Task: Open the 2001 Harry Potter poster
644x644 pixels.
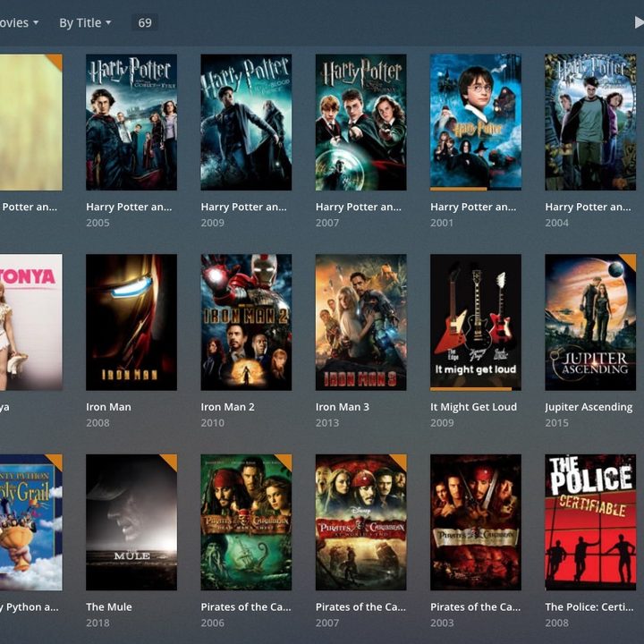Action: pyautogui.click(x=476, y=122)
